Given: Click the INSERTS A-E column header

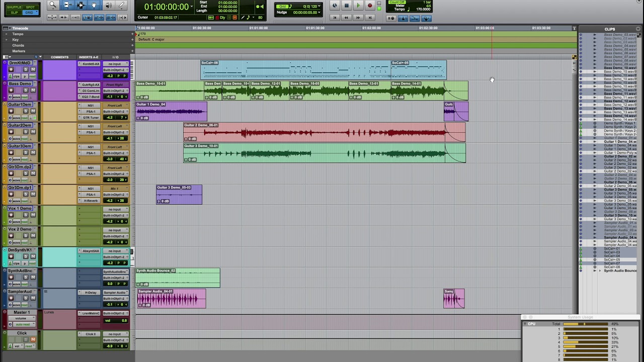Looking at the screenshot, I should point(89,57).
